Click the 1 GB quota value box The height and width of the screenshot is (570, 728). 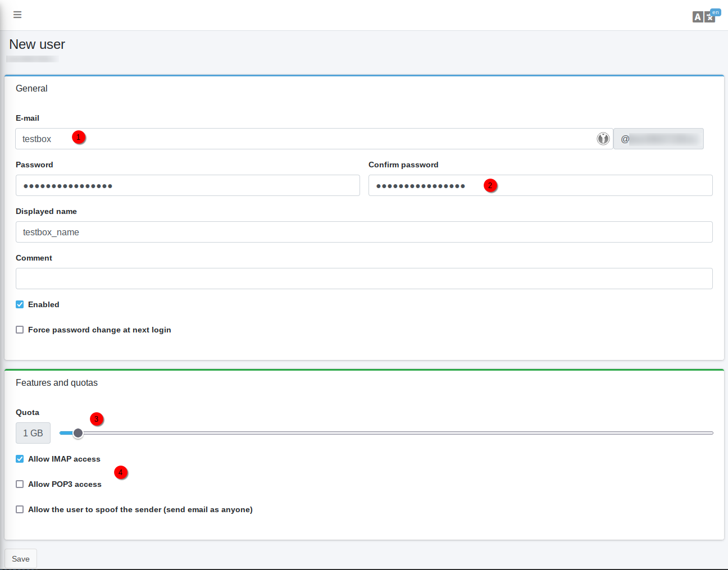(33, 433)
